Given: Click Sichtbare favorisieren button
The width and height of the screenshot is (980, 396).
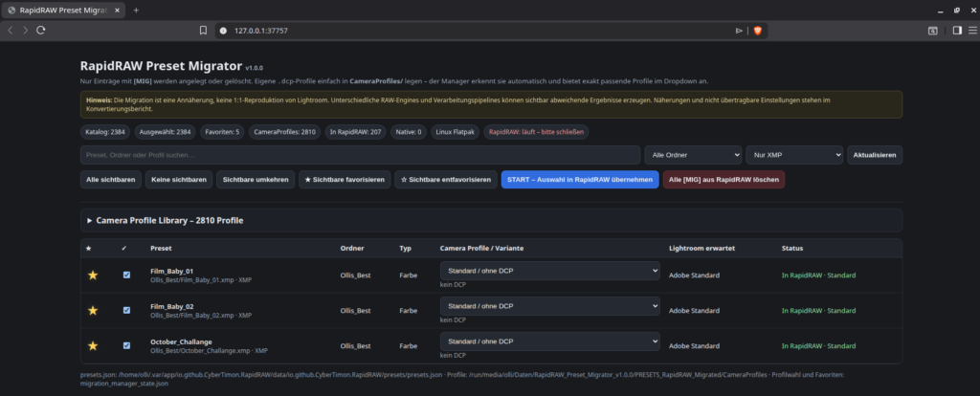Looking at the screenshot, I should click(345, 180).
